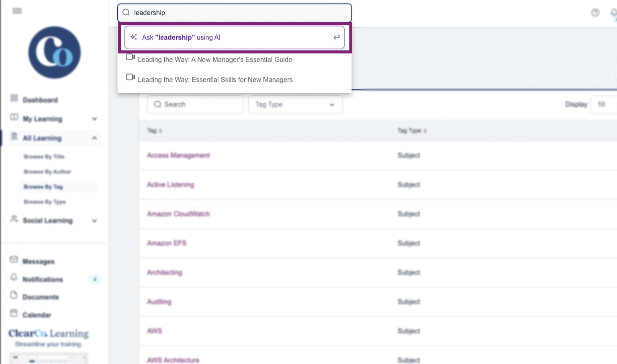Go to Browse By Author
The height and width of the screenshot is (364, 617).
click(47, 172)
